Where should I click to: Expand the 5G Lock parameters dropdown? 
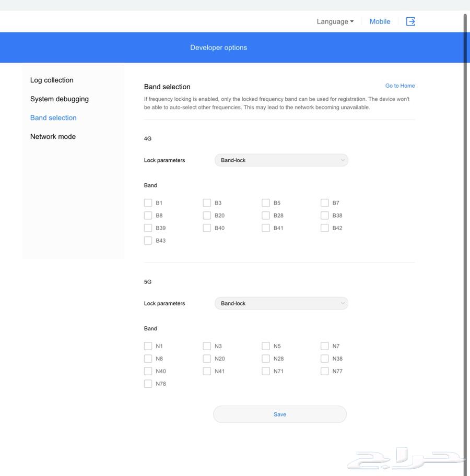point(281,303)
